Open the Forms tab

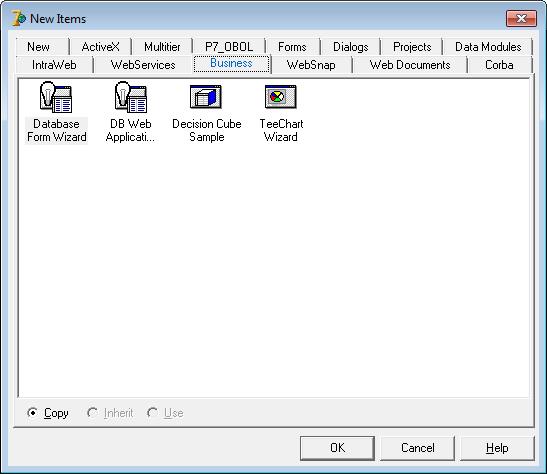pyautogui.click(x=292, y=47)
